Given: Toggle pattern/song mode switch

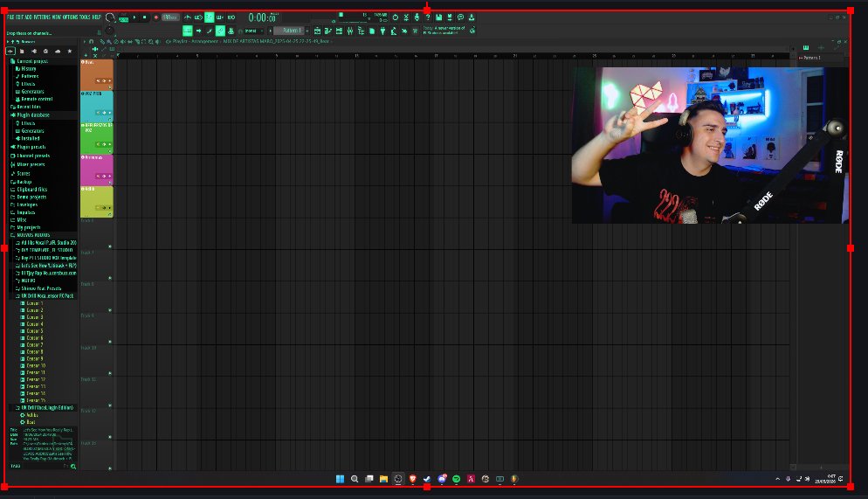Looking at the screenshot, I should 123,19.
